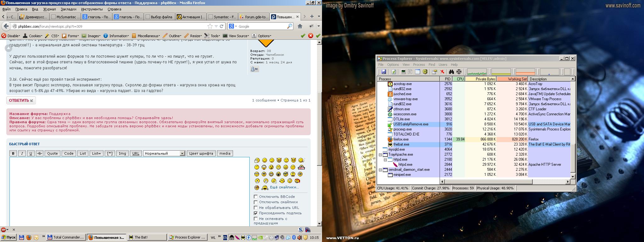
Task: Click the System Information graph icon
Action: pyautogui.click(x=403, y=72)
